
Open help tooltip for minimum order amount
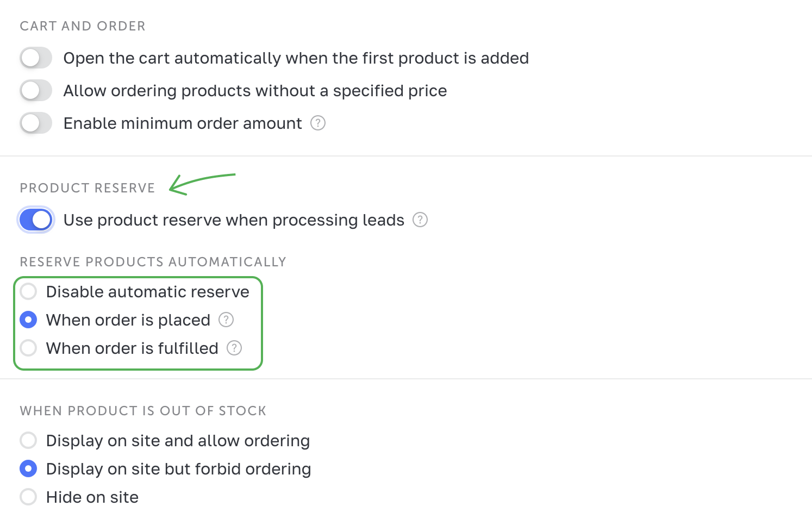(318, 123)
